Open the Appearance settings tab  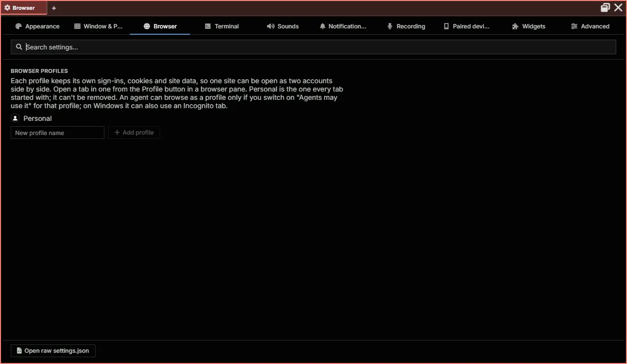(37, 26)
